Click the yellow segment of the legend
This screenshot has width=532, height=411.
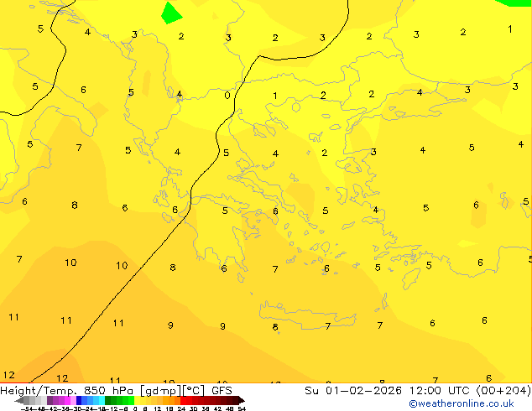point(143,401)
